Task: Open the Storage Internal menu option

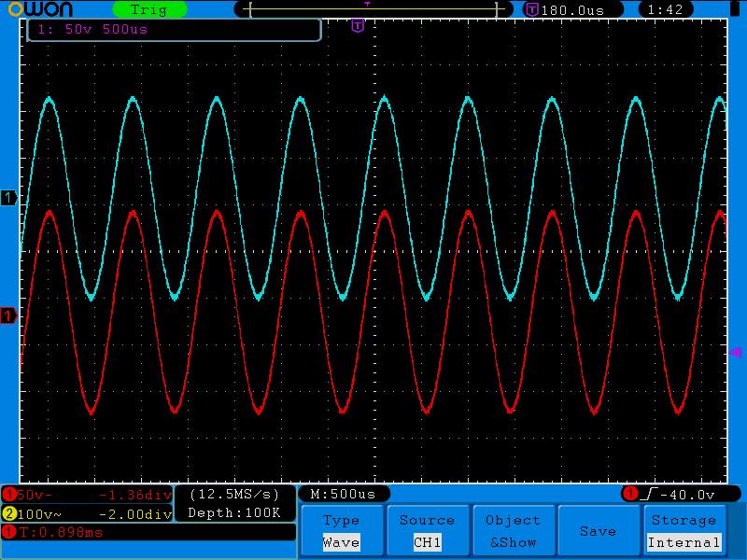Action: click(684, 531)
